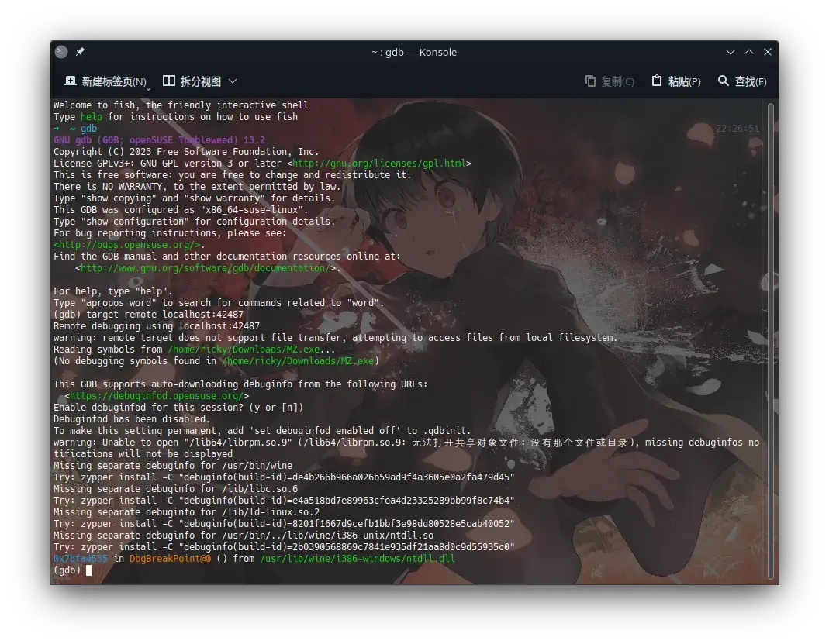Click the terminal vertical scrollbar
The image size is (829, 644).
coord(770,341)
